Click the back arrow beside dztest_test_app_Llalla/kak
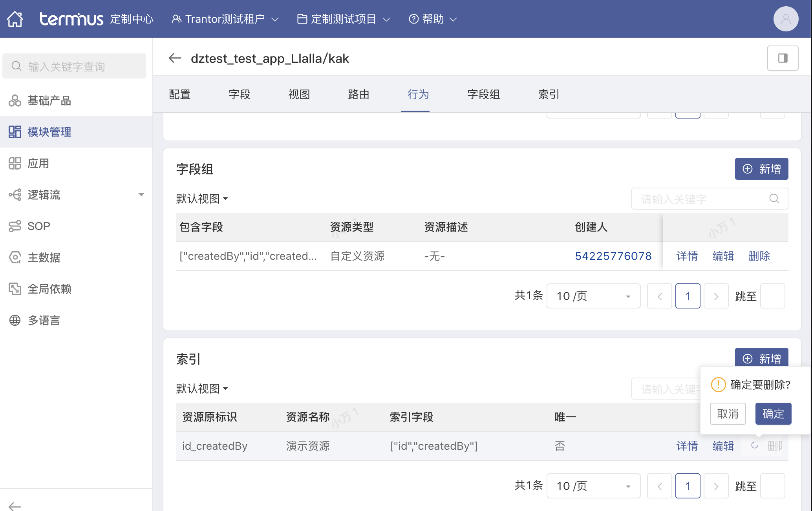The width and height of the screenshot is (812, 511). click(x=175, y=58)
